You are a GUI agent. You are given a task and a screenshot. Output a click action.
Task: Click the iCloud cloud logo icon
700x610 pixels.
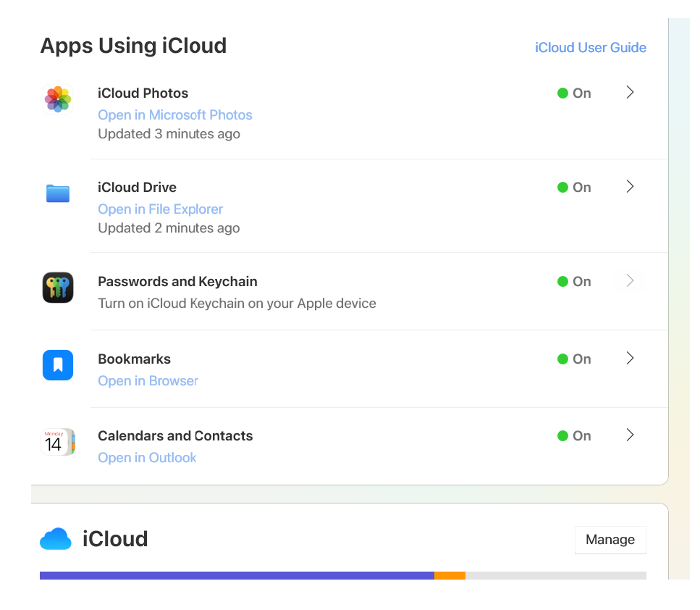tap(56, 539)
